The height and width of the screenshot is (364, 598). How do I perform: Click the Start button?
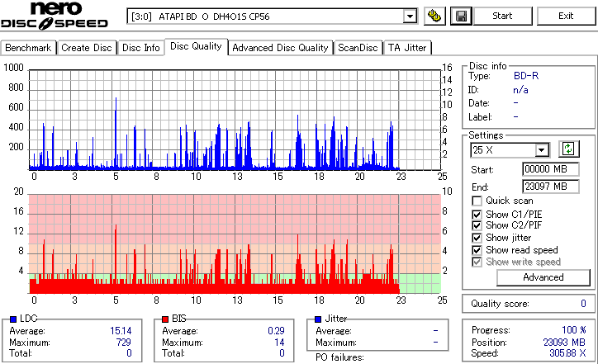point(502,16)
